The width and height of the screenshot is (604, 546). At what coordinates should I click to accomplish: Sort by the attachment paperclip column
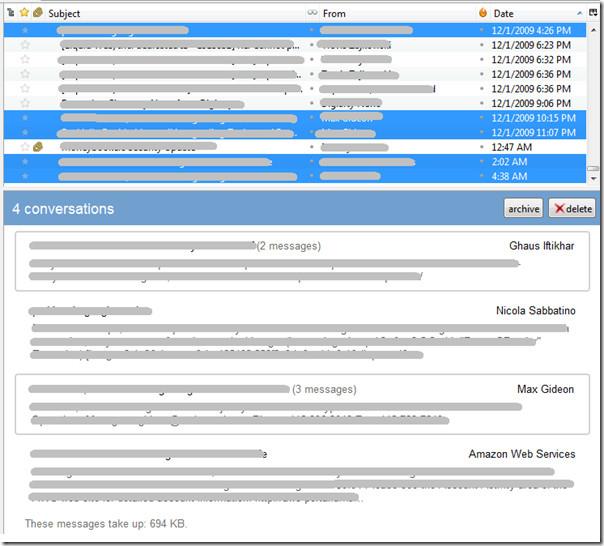(x=38, y=13)
